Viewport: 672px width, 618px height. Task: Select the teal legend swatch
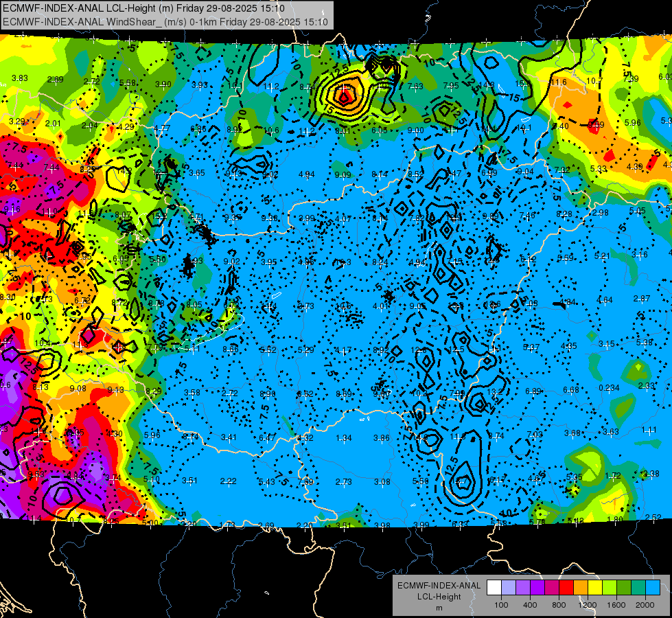coord(638,588)
